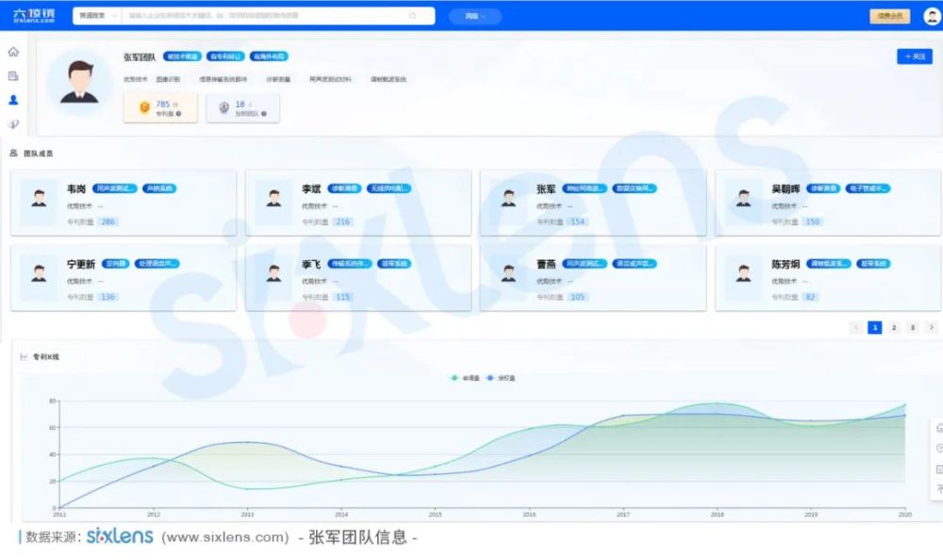The image size is (943, 560).
Task: Toggle the blue series in chart legend
Action: pyautogui.click(x=501, y=378)
